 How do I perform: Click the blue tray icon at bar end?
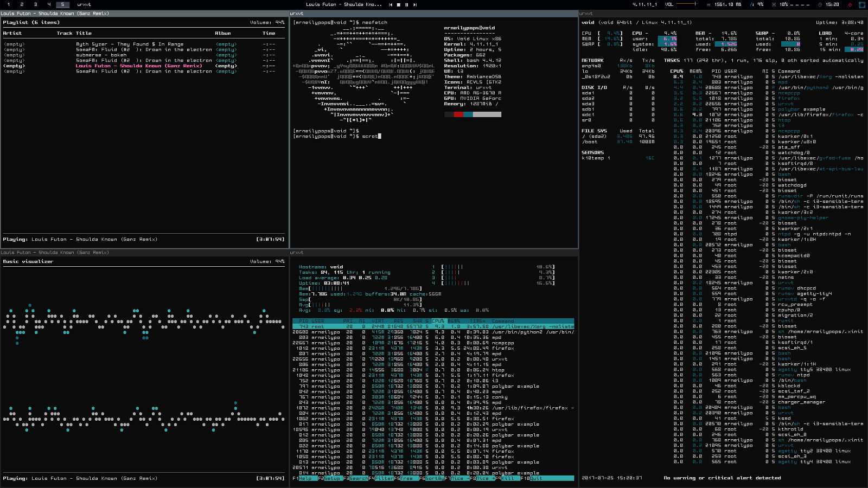tap(861, 4)
